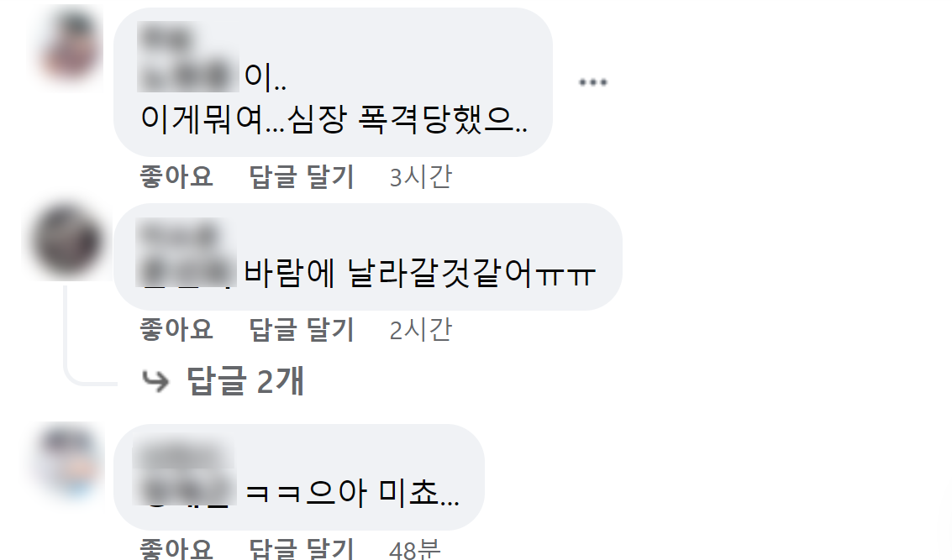Click the blurred username in the second comment
The height and width of the screenshot is (560, 952).
click(x=185, y=252)
